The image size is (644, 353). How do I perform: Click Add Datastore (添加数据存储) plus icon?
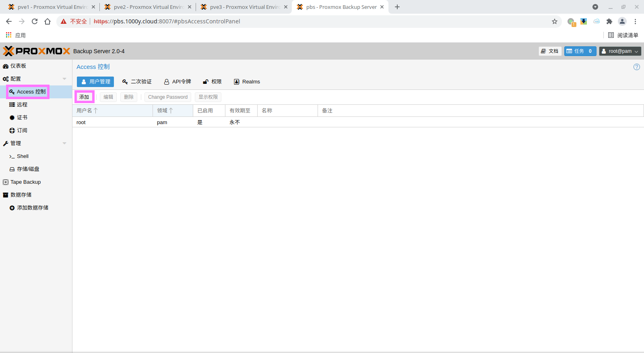pyautogui.click(x=12, y=208)
